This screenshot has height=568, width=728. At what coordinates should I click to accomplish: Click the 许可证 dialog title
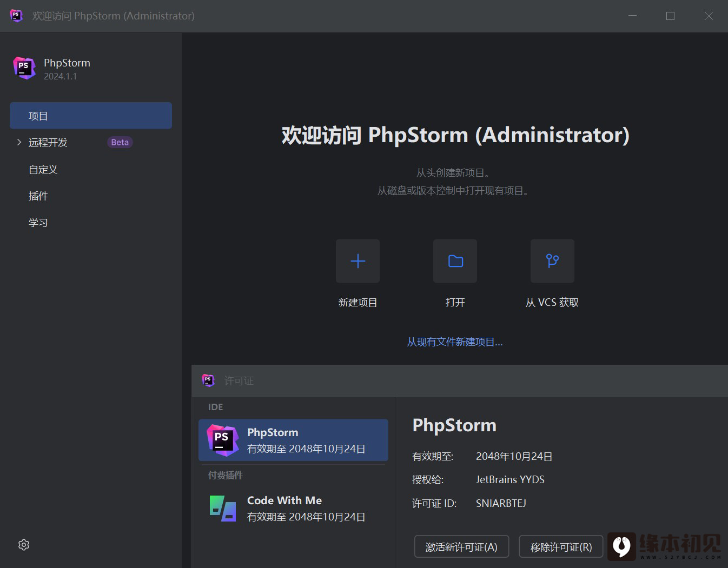click(239, 381)
